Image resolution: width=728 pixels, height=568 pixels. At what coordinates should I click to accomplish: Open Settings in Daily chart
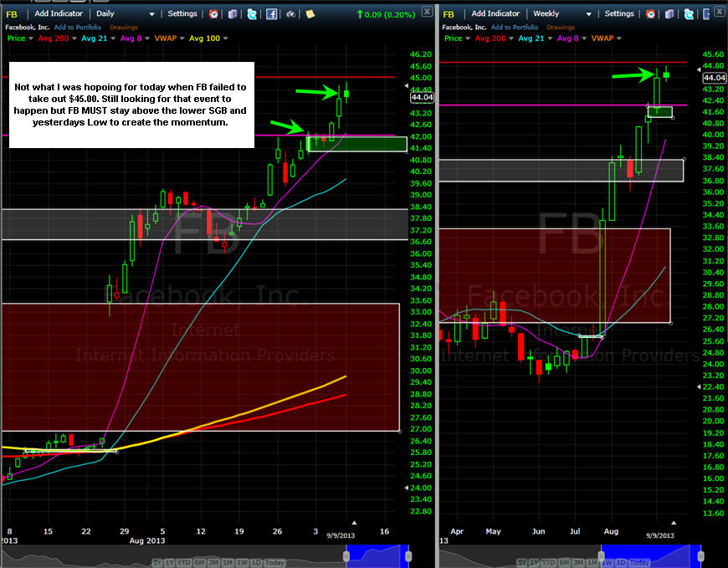pyautogui.click(x=182, y=13)
